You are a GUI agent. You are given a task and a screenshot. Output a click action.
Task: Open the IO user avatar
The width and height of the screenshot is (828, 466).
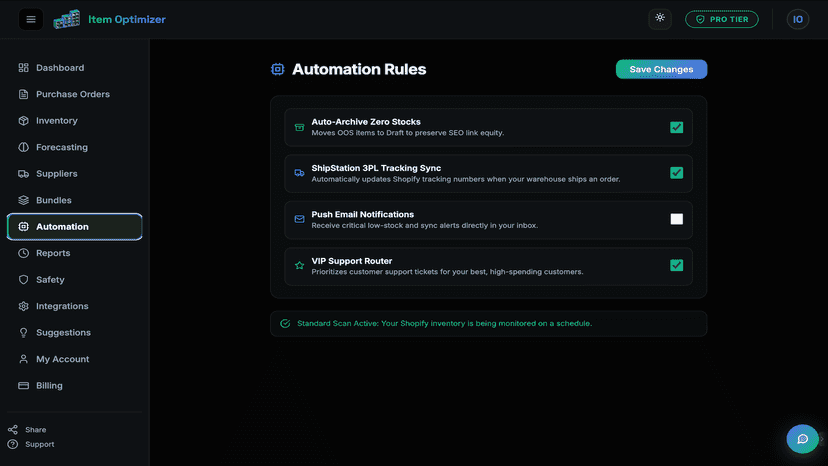click(797, 19)
